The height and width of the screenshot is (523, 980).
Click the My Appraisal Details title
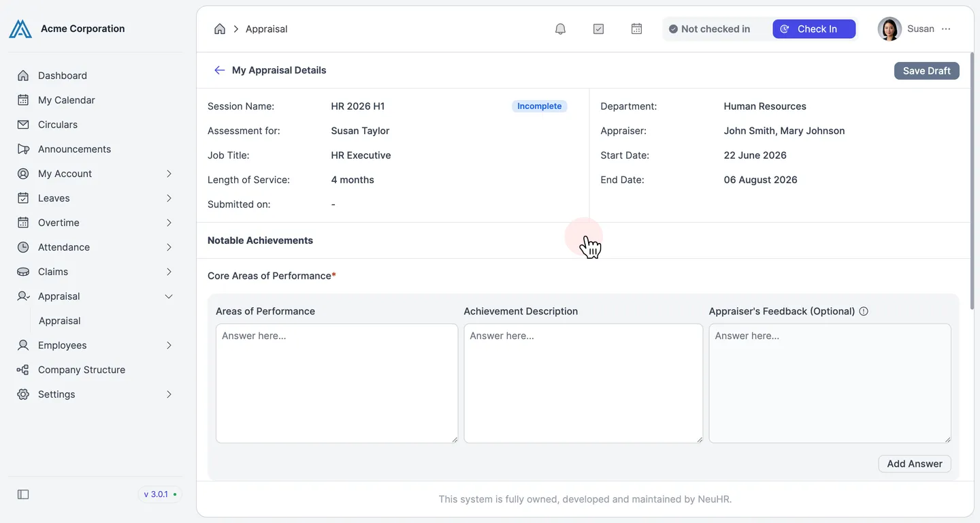[x=279, y=70]
